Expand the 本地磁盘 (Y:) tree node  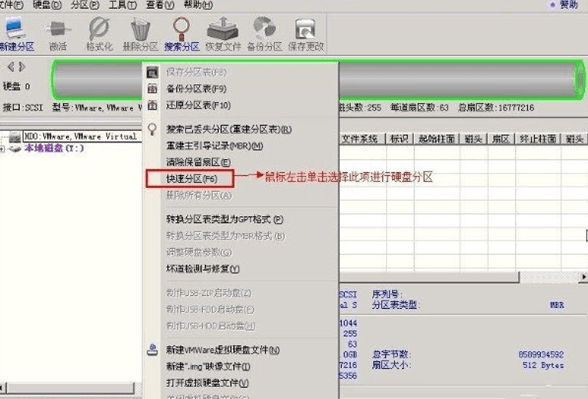point(2,148)
